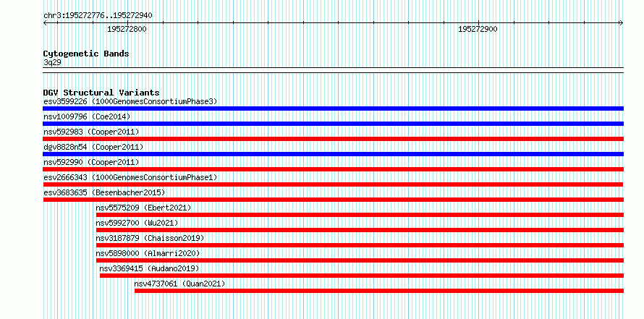644x319 pixels.
Task: Open the nsv5898000 (Almarri2020) label
Action: coord(148,253)
